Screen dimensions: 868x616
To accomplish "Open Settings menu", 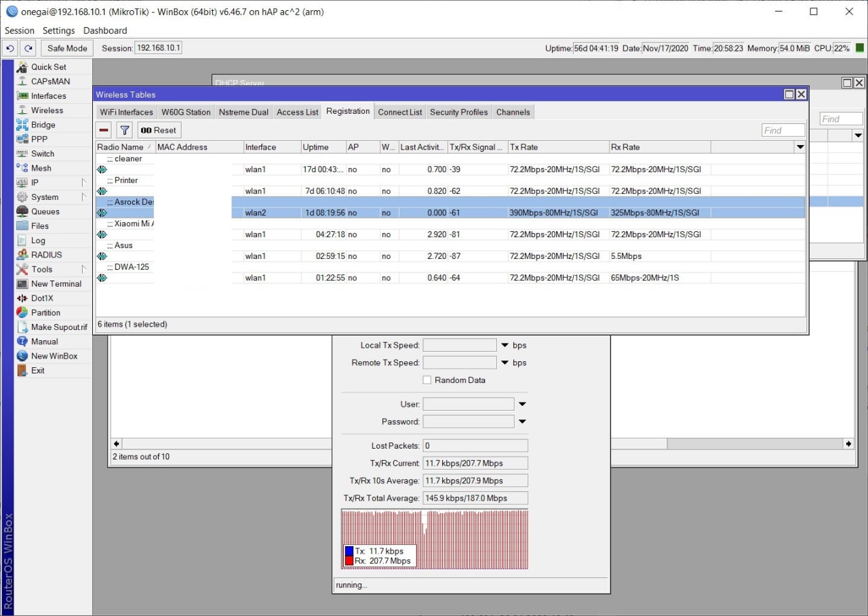I will coord(59,30).
